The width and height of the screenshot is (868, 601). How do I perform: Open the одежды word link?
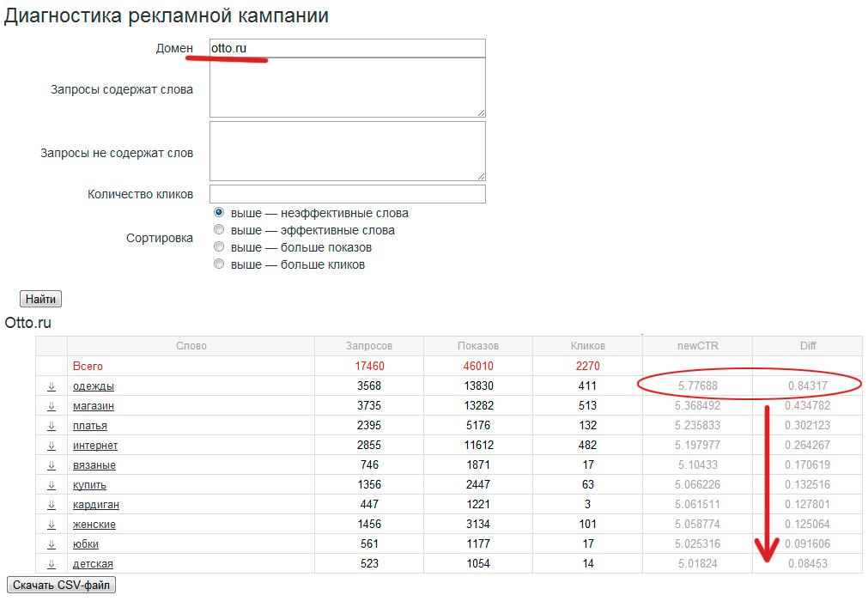(x=93, y=386)
